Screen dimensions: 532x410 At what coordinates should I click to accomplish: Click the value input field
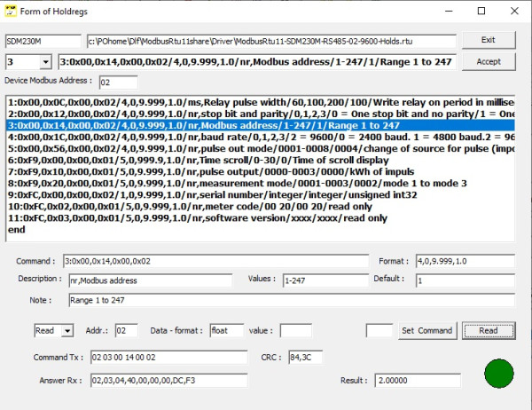pos(295,330)
